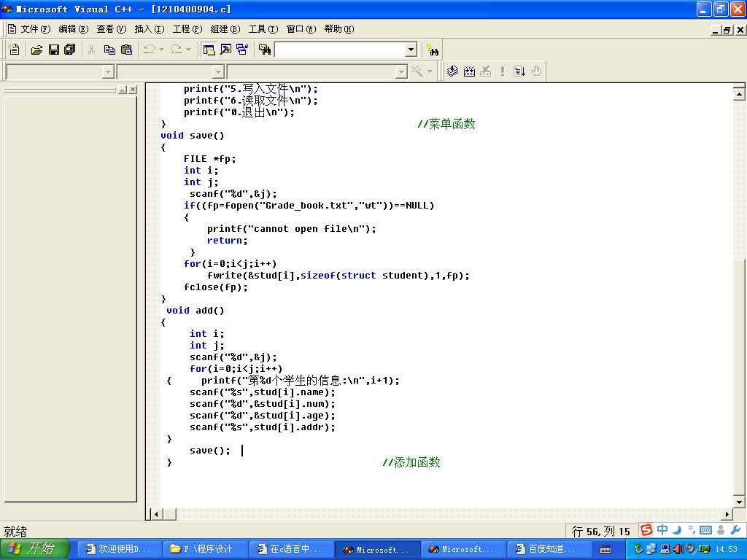Click the Cut scissors icon

(92, 50)
